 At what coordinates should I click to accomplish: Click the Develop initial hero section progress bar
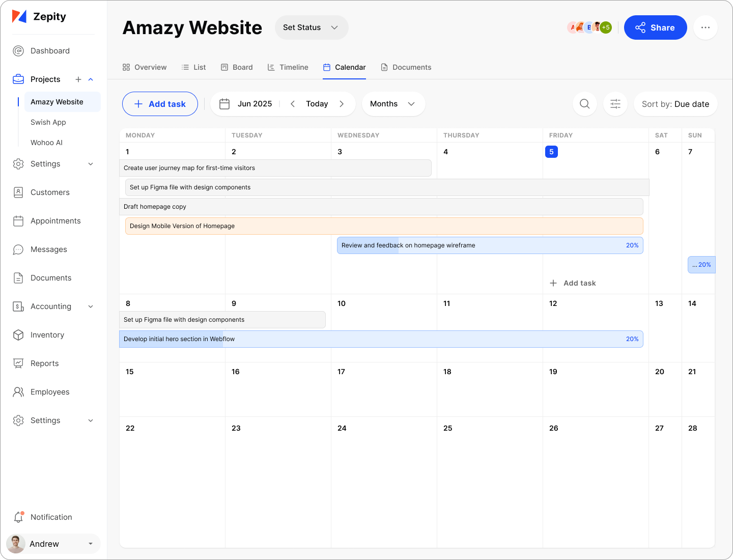tap(381, 339)
